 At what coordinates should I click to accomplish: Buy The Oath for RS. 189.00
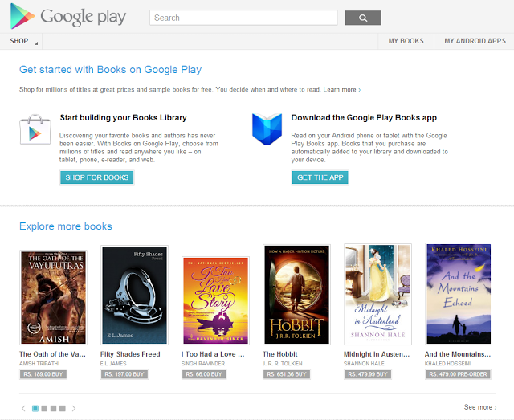[x=43, y=374]
